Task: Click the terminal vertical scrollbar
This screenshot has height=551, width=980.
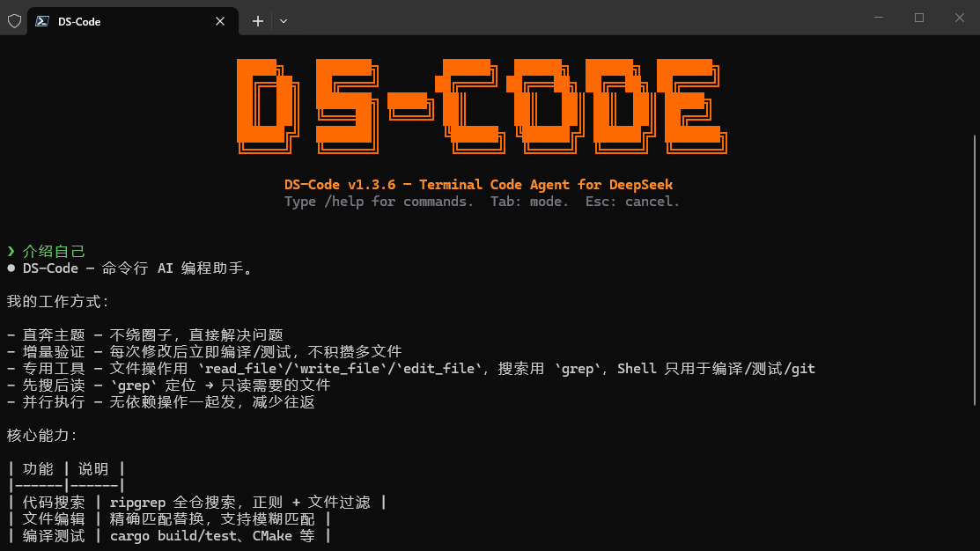Action: point(975,270)
